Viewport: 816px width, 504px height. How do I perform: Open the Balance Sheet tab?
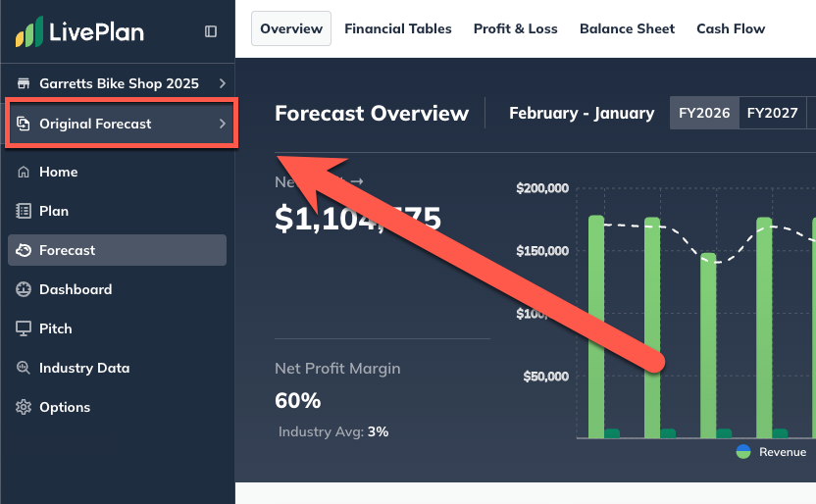[x=627, y=28]
